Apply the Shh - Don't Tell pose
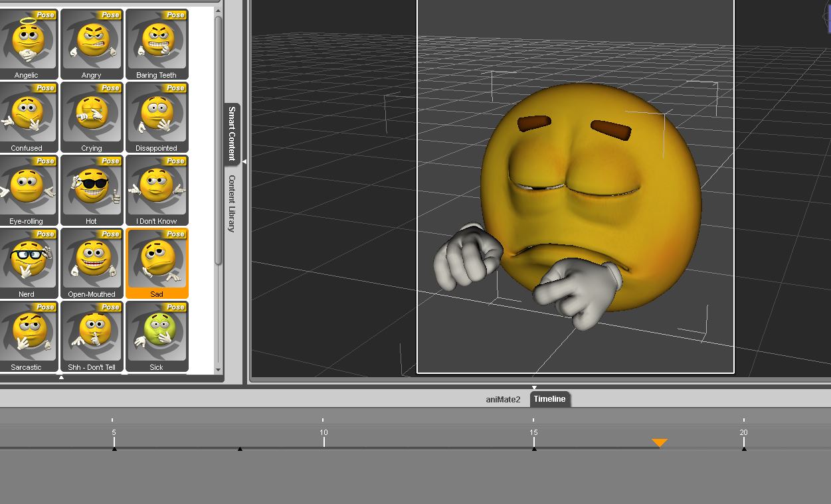831x504 pixels. (x=92, y=336)
